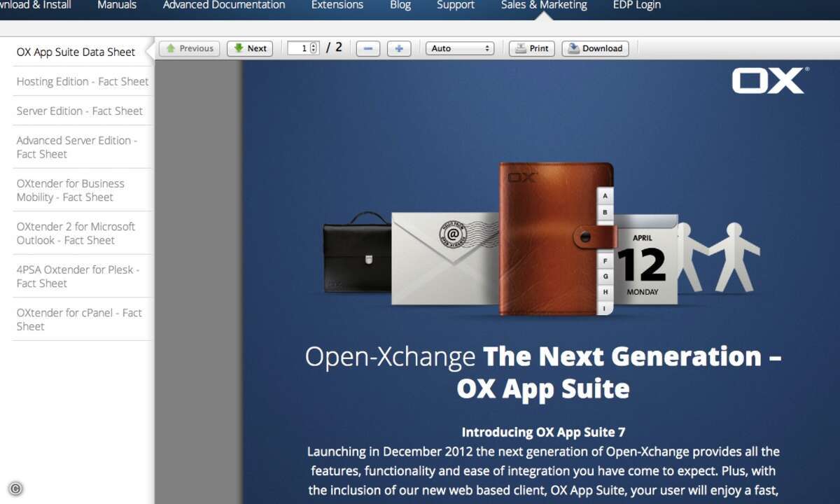This screenshot has height=504, width=840.
Task: Click the 'Introducing OX App Suite 7' heading
Action: (x=543, y=432)
